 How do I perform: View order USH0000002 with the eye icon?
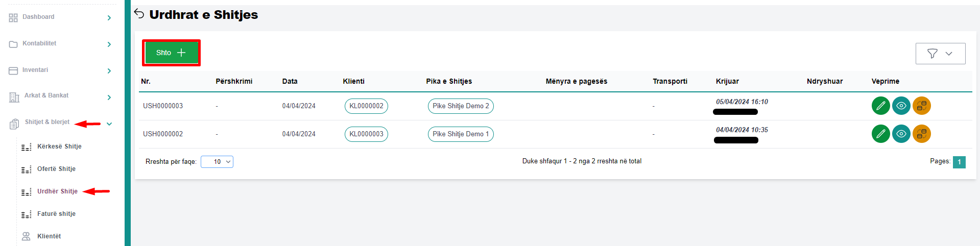pos(901,134)
